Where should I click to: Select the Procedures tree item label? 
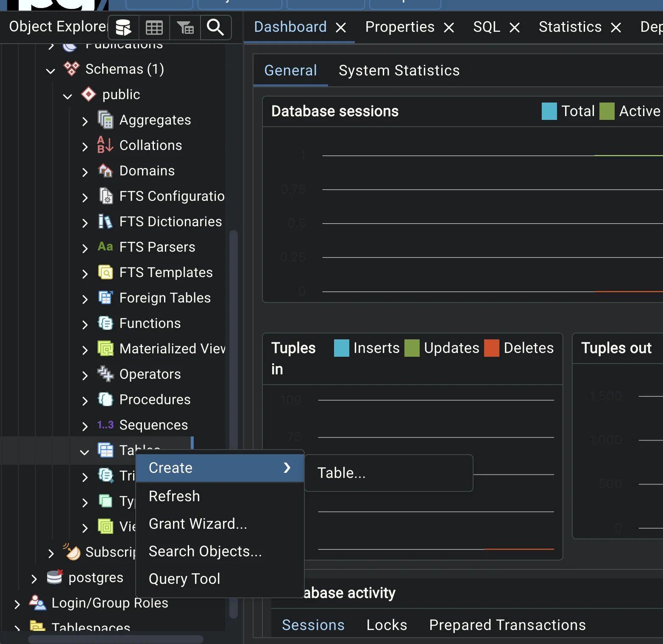click(155, 400)
